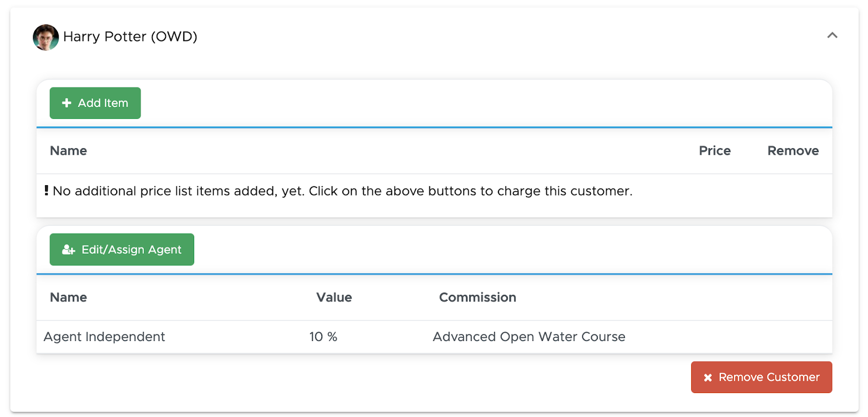
Task: Click the plus icon on Add Item
Action: coord(67,103)
